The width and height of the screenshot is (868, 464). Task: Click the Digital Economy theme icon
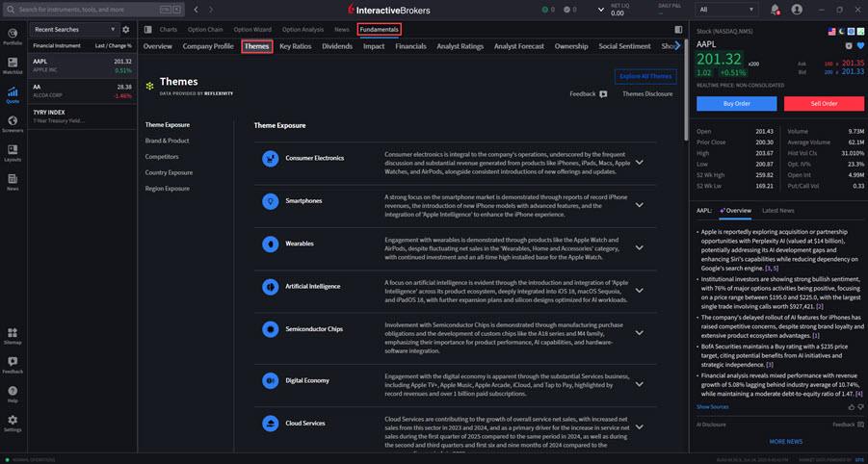click(270, 380)
